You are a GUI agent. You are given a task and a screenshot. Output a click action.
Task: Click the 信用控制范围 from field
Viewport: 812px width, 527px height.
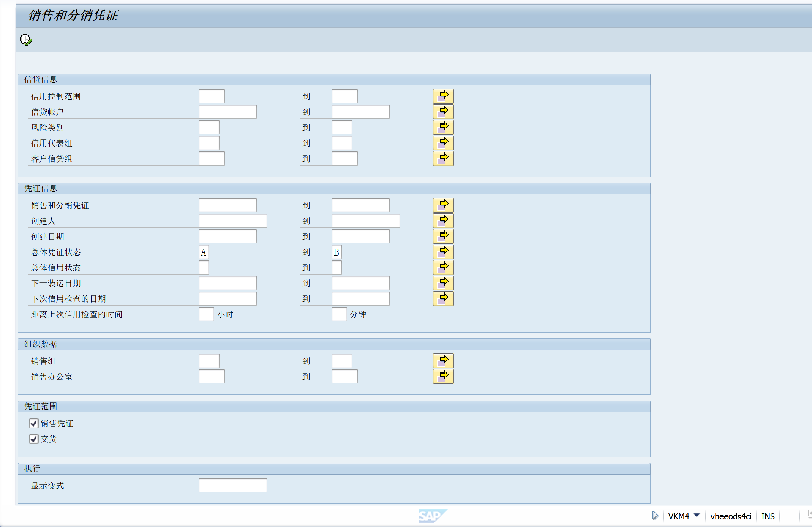pos(212,96)
